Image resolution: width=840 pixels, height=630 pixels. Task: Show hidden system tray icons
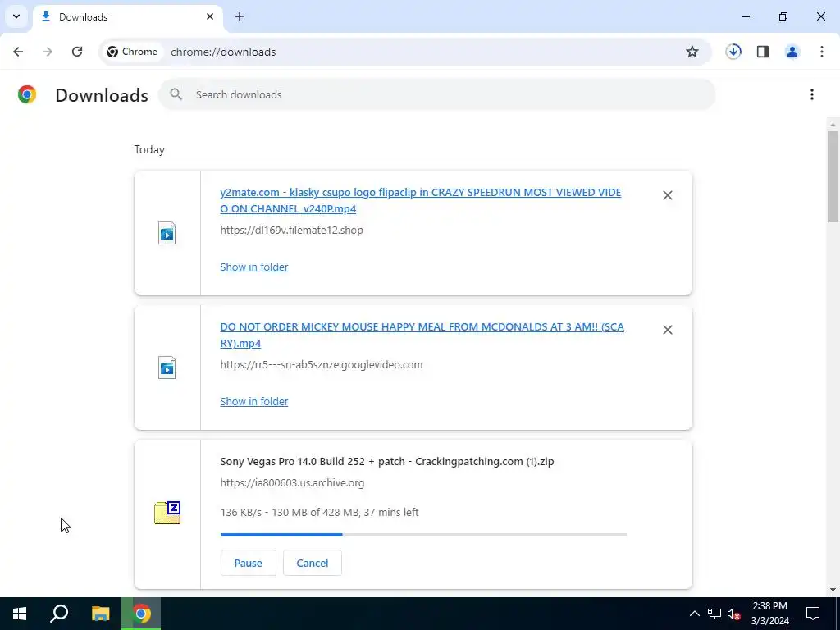pos(694,614)
